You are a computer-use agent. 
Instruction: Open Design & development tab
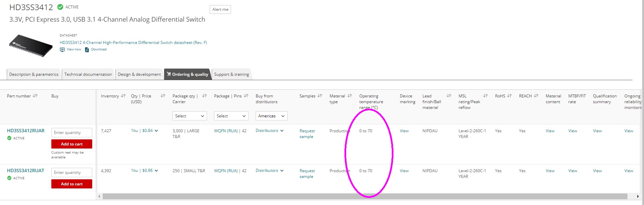coord(139,74)
